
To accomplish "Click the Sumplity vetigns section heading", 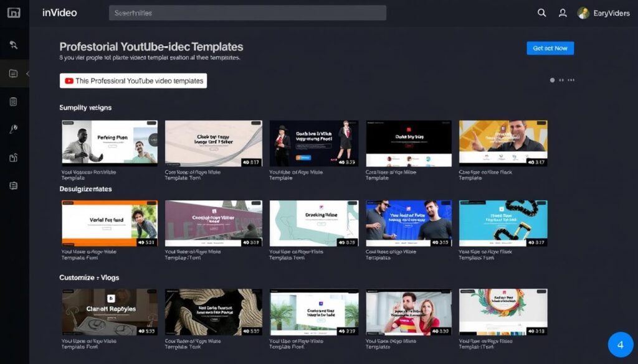I will [x=85, y=108].
